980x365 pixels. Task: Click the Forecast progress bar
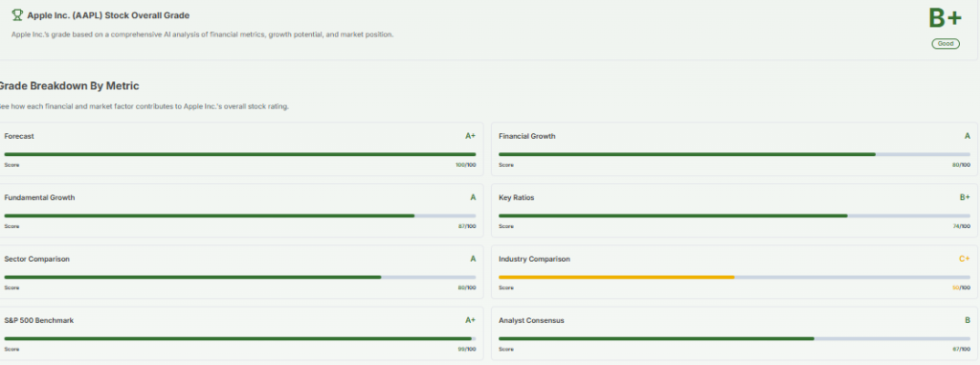click(240, 154)
